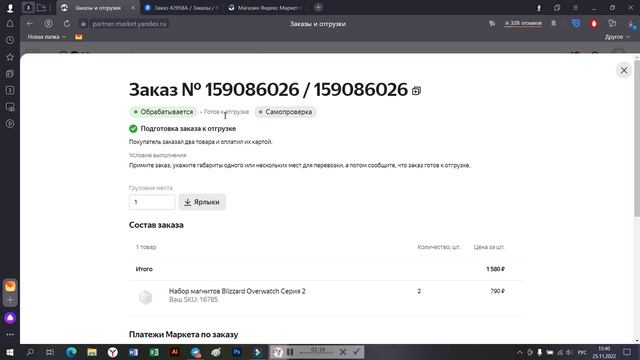This screenshot has width=640, height=360.
Task: Click the Готов к отгрузке status text
Action: coord(226,112)
